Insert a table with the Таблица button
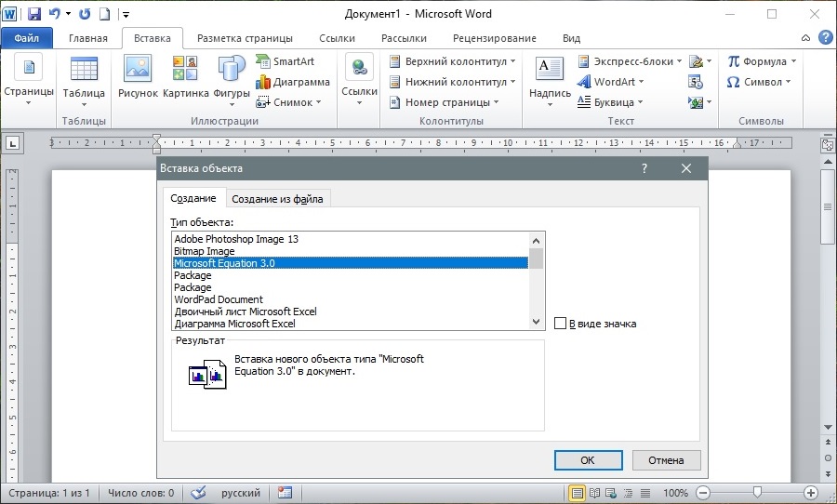The image size is (837, 504). click(x=84, y=82)
